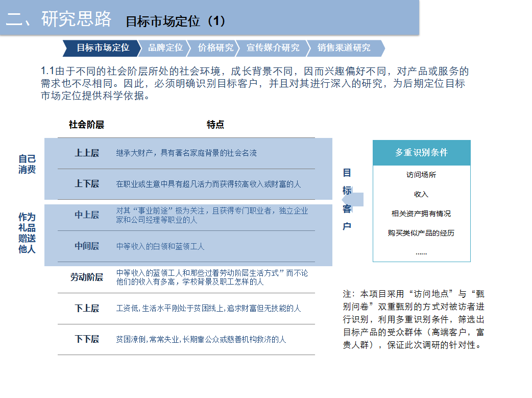Click the 二、研究思路 heading

point(59,19)
